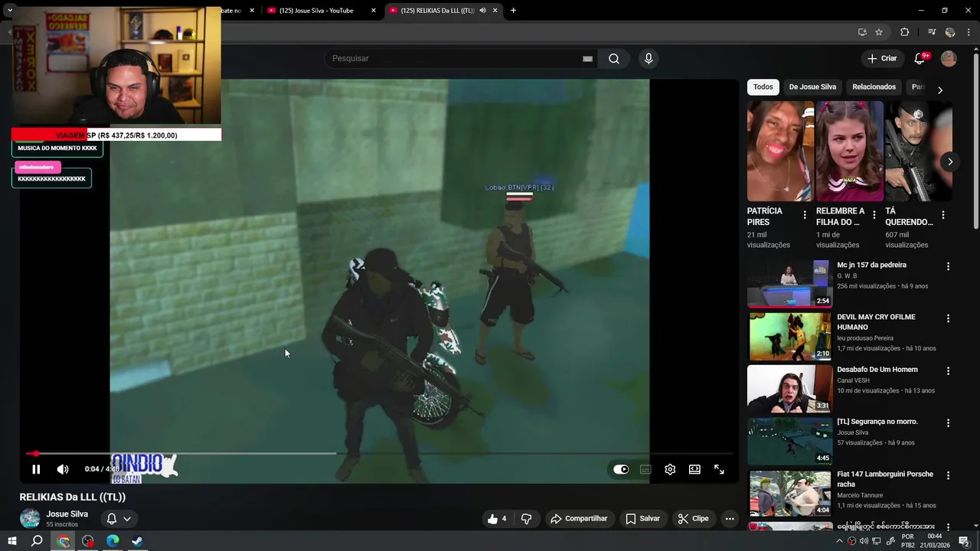This screenshot has width=980, height=551.
Task: Open options for Desabafo De Um Homem
Action: (948, 371)
